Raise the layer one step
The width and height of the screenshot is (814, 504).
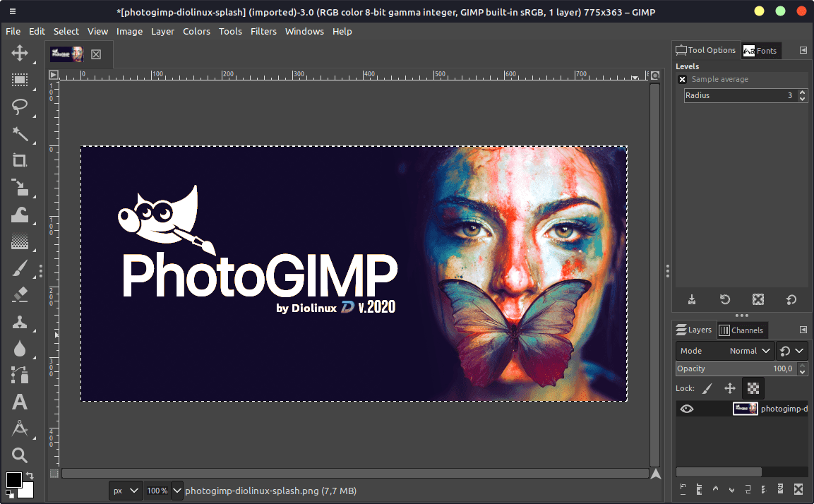click(x=715, y=489)
